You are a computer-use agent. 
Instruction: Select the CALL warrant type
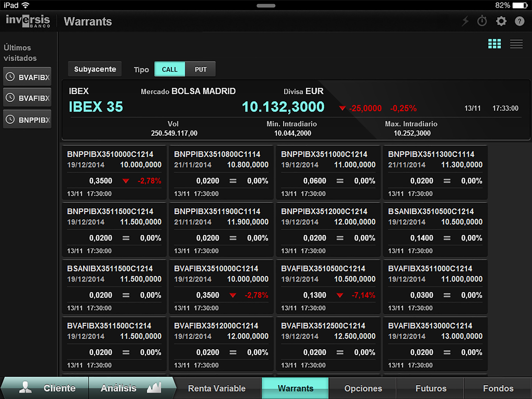tap(170, 69)
